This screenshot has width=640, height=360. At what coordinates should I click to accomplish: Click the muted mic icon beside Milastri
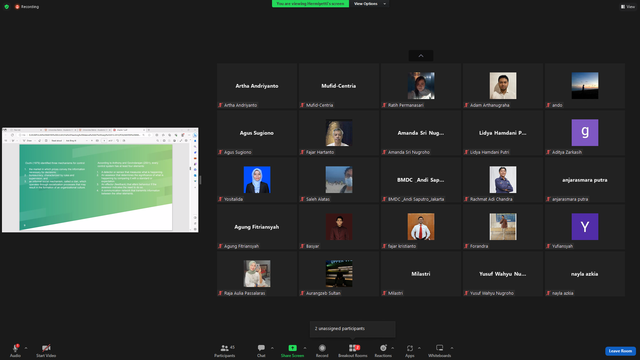point(384,293)
